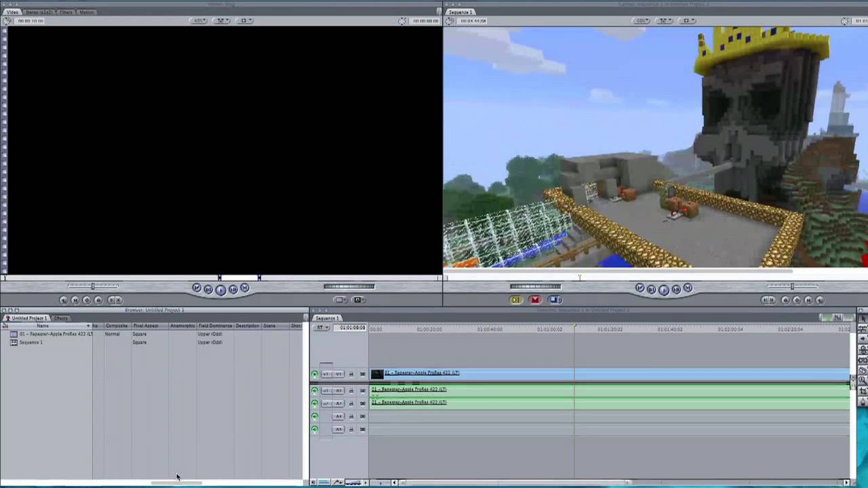Toggle V1 track visibility
This screenshot has height=488, width=868.
click(314, 374)
